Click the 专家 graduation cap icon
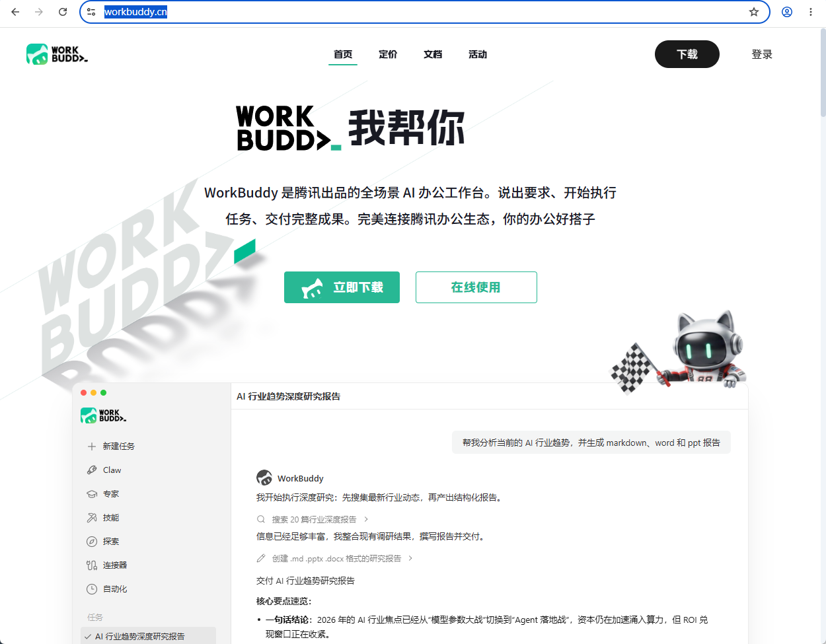The height and width of the screenshot is (644, 826). [x=92, y=494]
